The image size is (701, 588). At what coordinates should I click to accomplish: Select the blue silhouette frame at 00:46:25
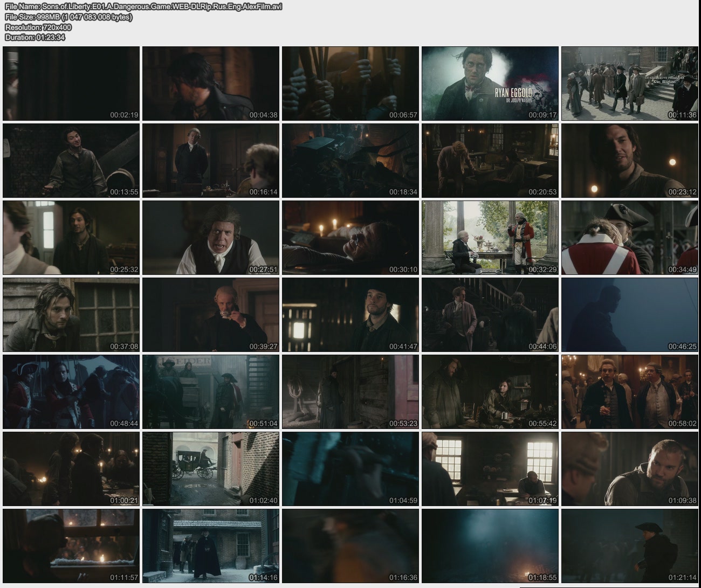tap(629, 315)
